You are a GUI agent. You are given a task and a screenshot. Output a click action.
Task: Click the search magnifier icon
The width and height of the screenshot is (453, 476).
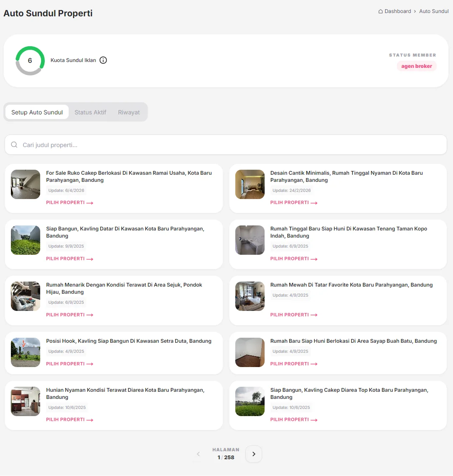pos(14,145)
